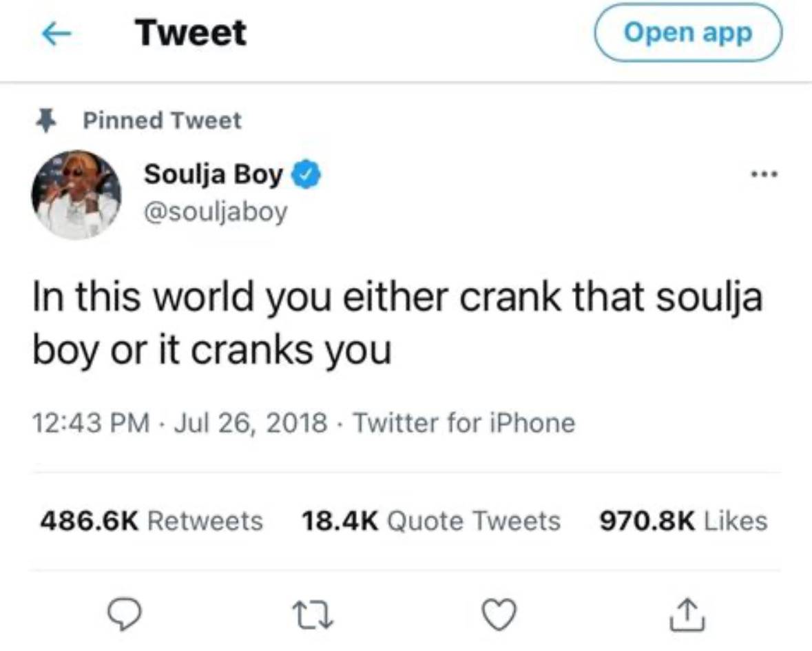This screenshot has height=651, width=812.
Task: Click the Twitter for iPhone source label
Action: 464,422
